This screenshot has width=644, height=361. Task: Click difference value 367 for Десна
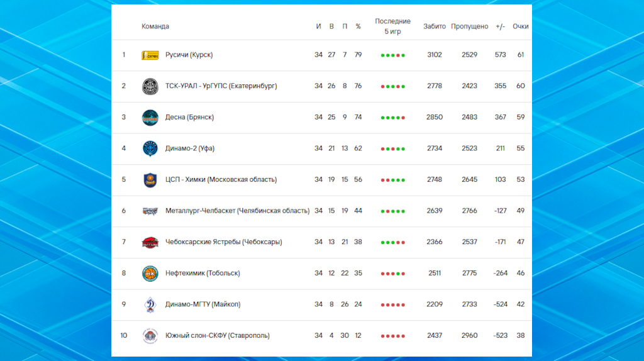pos(500,117)
